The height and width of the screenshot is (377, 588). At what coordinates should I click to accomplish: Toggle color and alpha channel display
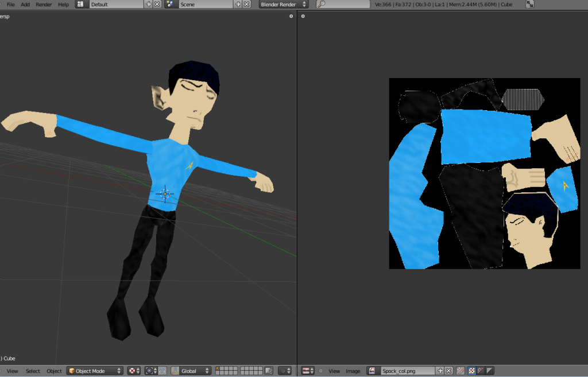(472, 371)
